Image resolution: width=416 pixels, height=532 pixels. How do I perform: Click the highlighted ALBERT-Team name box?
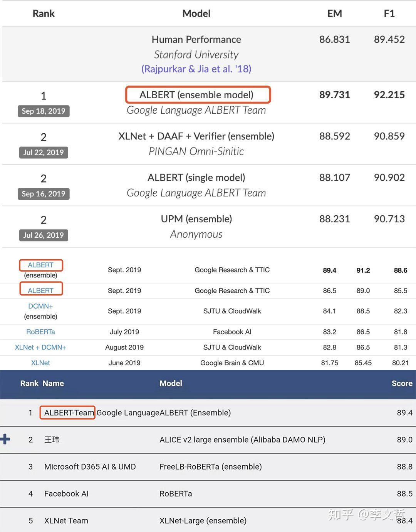[67, 413]
